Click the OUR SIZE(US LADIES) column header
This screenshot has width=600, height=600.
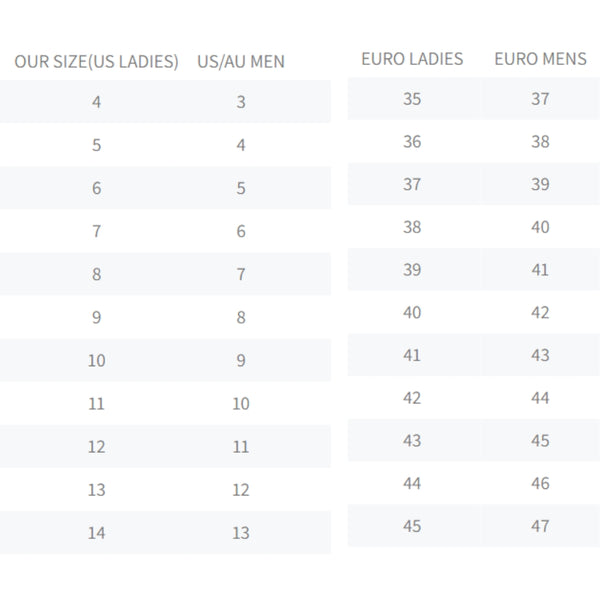click(x=96, y=62)
